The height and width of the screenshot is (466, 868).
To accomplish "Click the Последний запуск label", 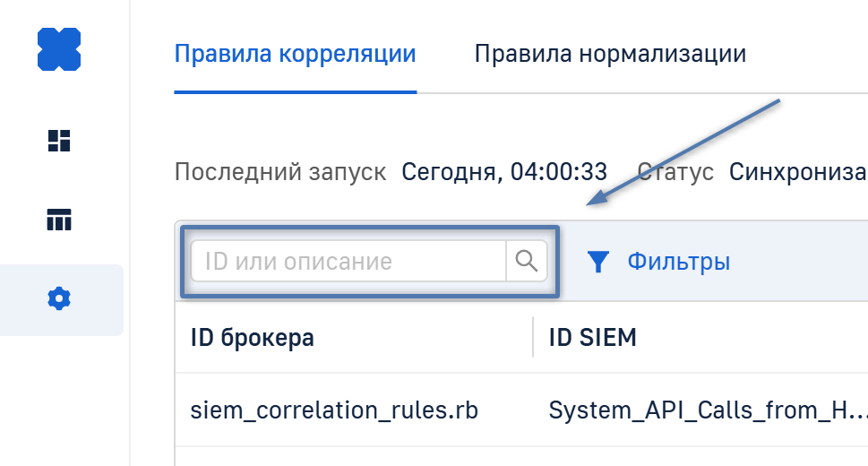I will (280, 171).
